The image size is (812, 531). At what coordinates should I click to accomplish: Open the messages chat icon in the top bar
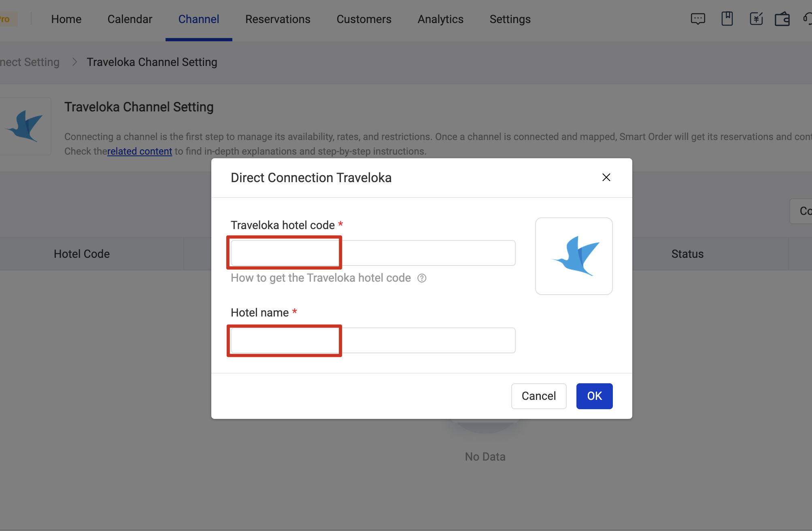(698, 19)
